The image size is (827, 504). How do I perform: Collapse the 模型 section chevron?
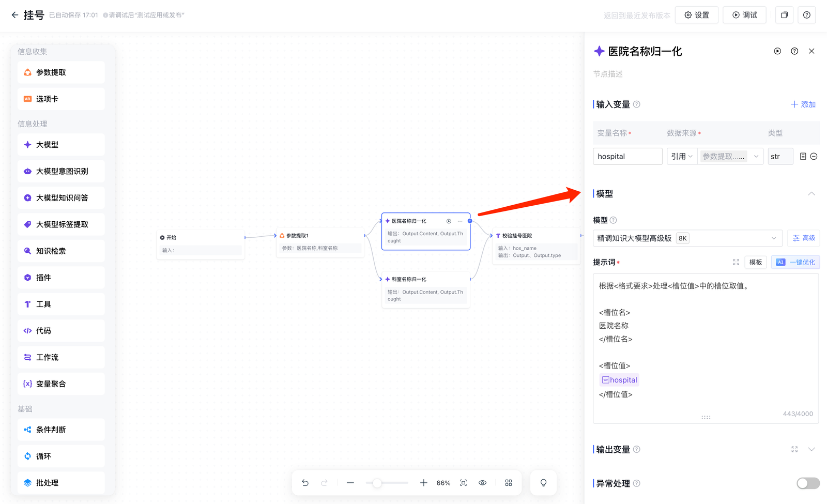coord(811,194)
